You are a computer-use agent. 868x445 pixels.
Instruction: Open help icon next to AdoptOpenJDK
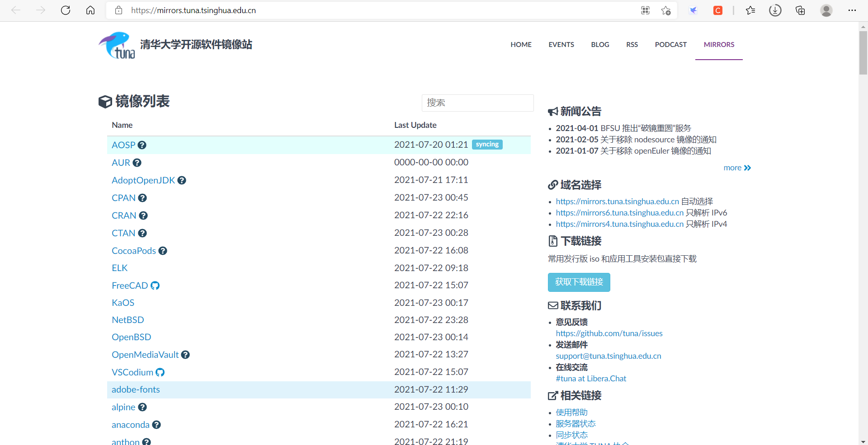click(182, 180)
